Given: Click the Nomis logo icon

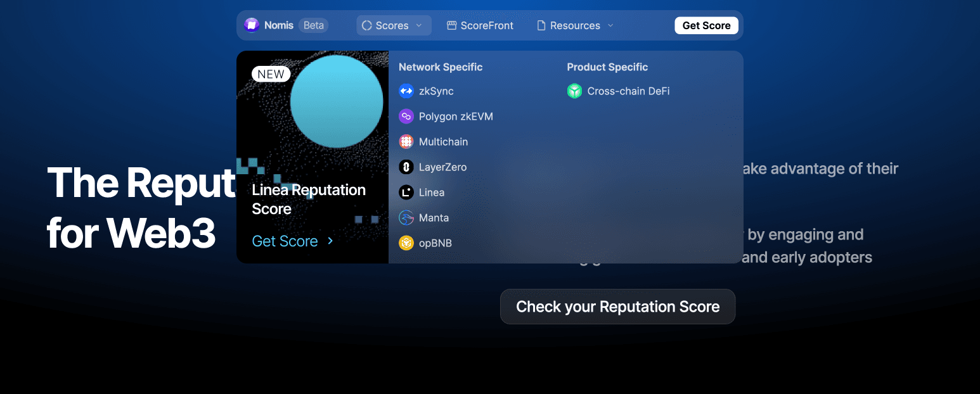Looking at the screenshot, I should click(x=252, y=25).
